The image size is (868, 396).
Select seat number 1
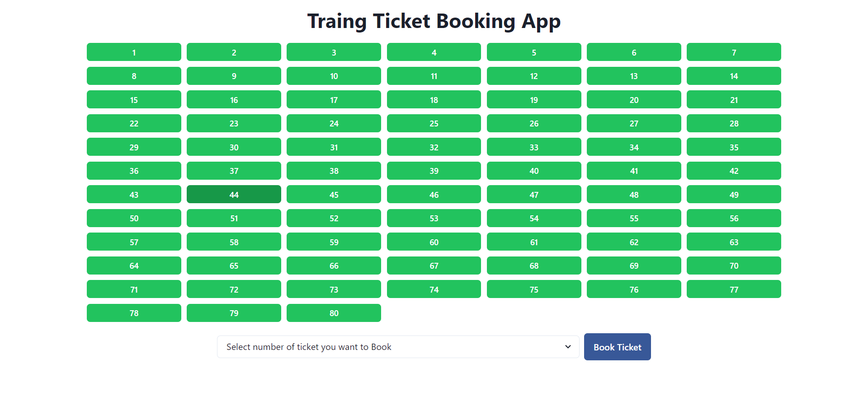point(134,52)
